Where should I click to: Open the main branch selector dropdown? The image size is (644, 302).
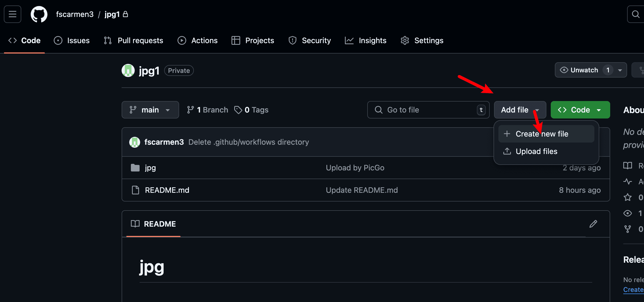[150, 110]
